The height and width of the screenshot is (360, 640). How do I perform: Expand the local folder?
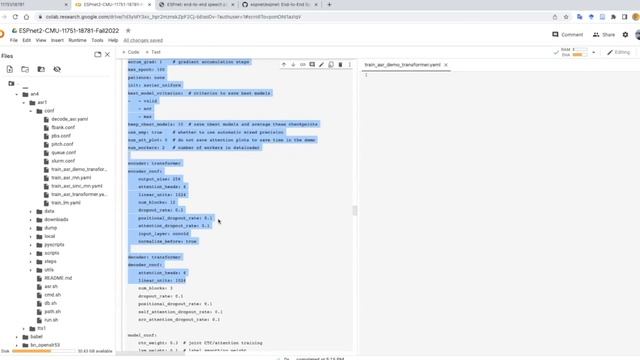pyautogui.click(x=31, y=236)
